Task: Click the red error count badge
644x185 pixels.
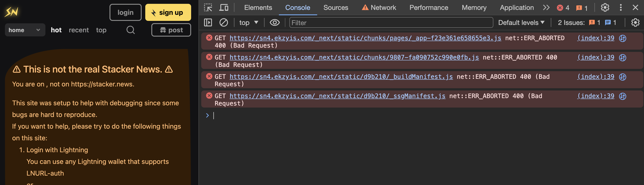Action: click(563, 8)
